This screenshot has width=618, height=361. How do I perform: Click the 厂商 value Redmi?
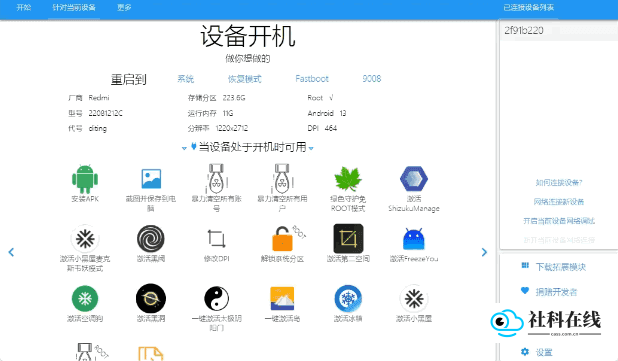click(99, 98)
